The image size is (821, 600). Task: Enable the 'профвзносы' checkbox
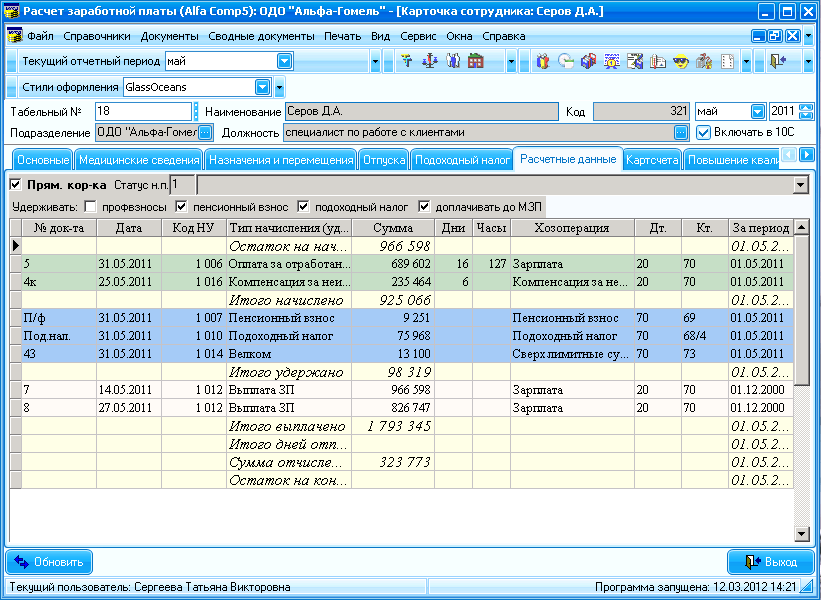[x=91, y=207]
